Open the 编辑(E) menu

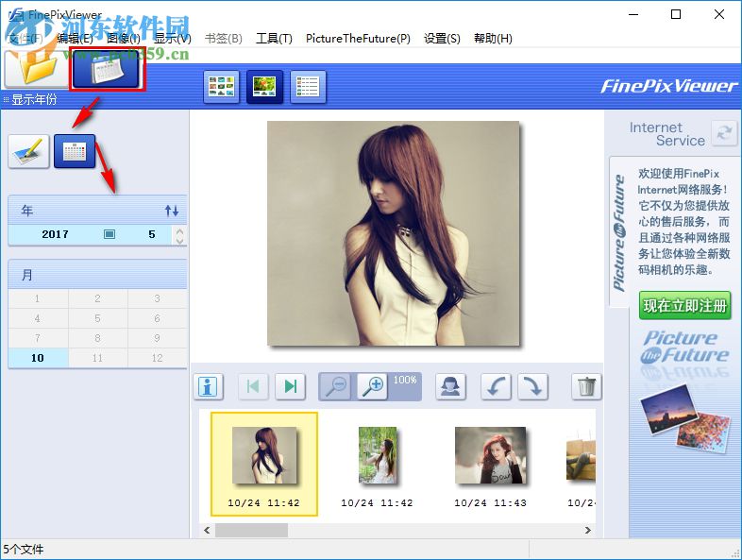(75, 39)
